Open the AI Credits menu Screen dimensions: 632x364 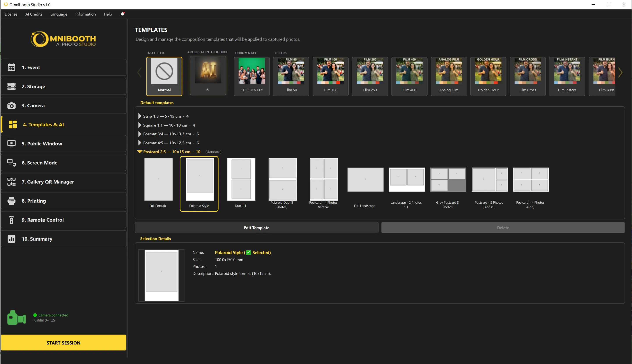click(34, 14)
